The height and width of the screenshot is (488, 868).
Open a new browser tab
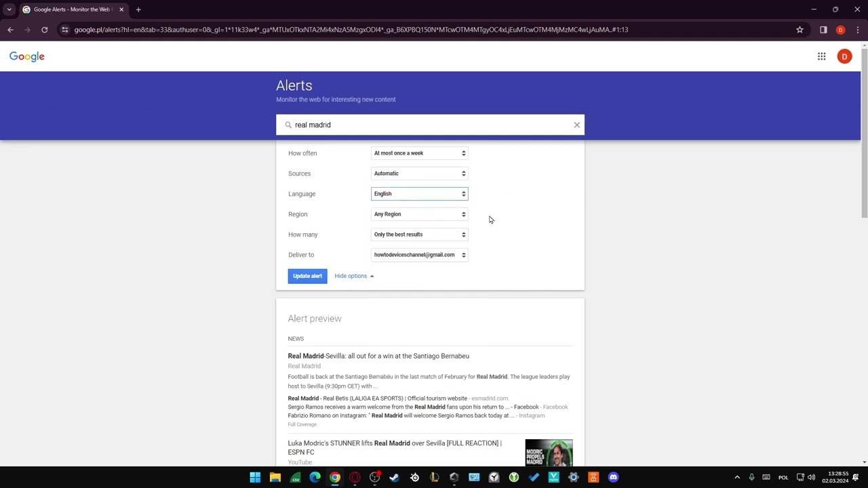coord(138,9)
